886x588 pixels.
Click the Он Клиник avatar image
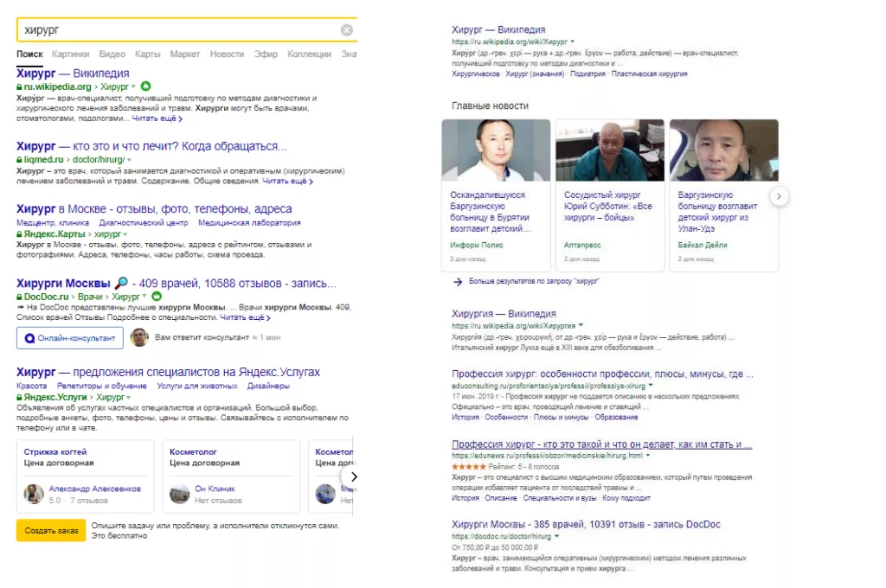coord(180,495)
